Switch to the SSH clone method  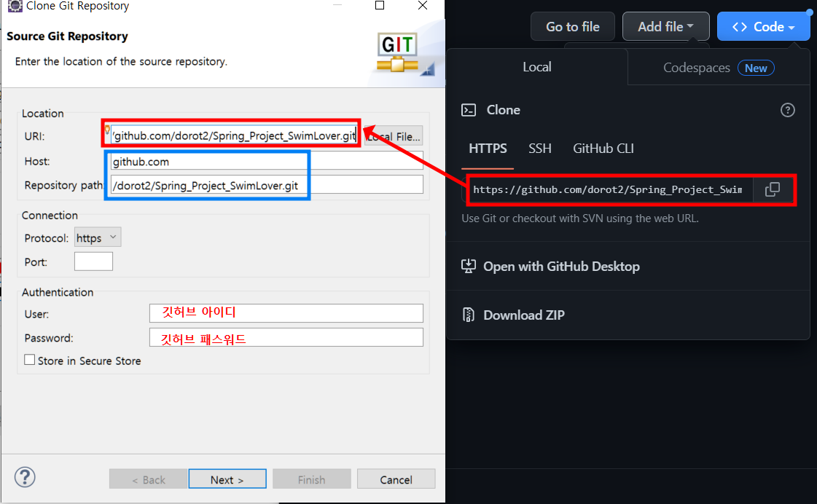coord(540,148)
